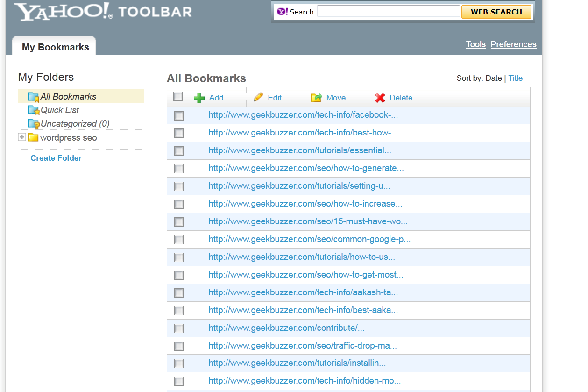Click the All Bookmarks folder icon

pos(34,97)
